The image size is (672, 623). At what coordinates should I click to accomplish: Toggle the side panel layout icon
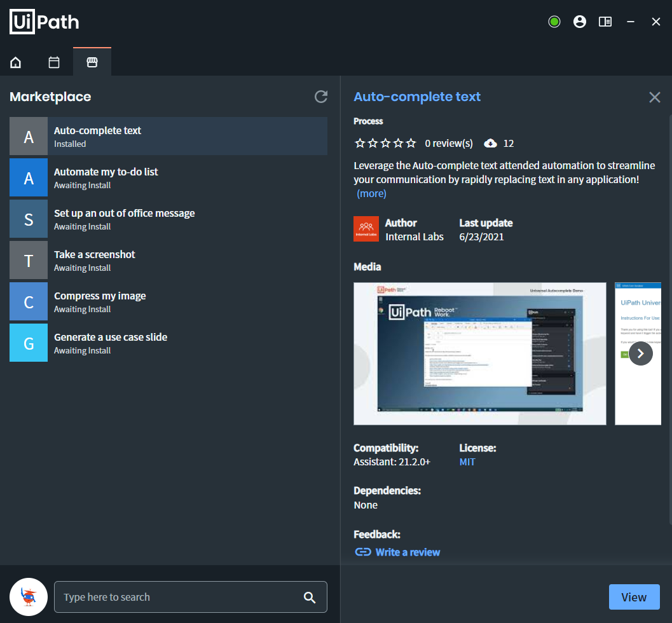tap(605, 22)
